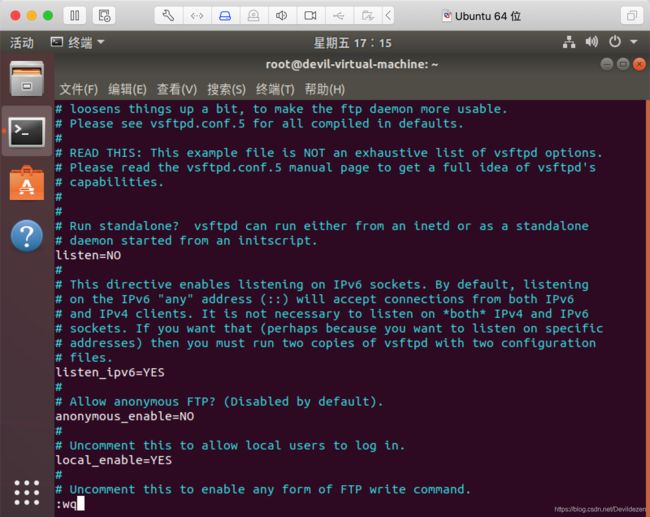Viewport: 650px width, 517px height.
Task: Open the 搜索(S) menu
Action: pos(226,89)
